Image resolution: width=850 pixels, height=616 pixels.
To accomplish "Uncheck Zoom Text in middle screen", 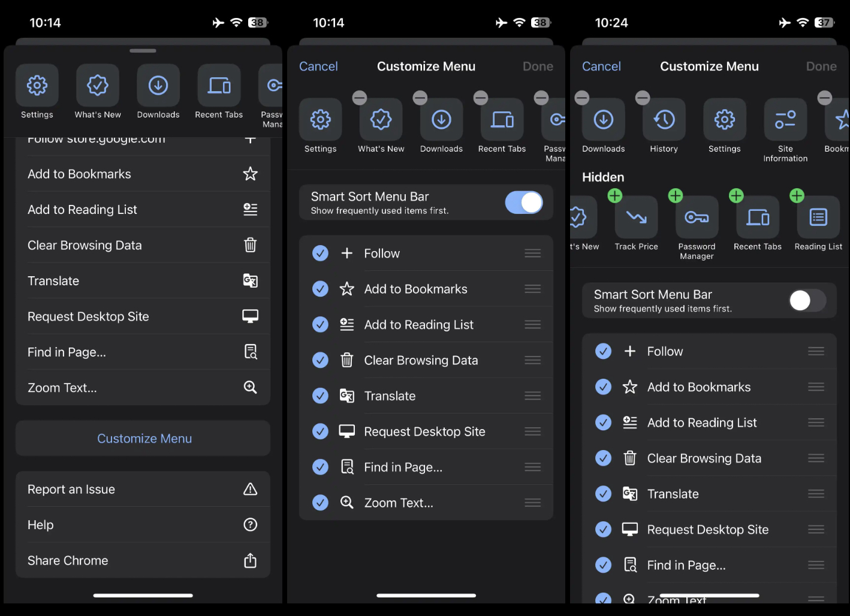I will pos(321,503).
